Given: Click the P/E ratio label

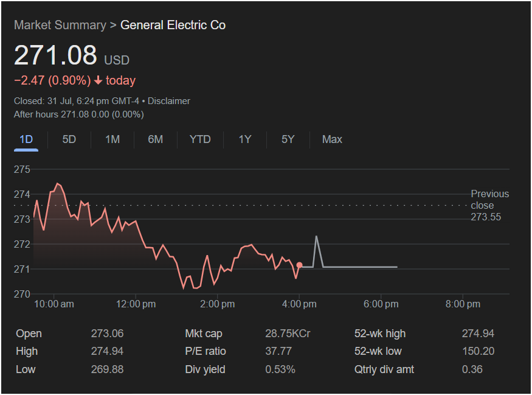Looking at the screenshot, I should point(206,351).
